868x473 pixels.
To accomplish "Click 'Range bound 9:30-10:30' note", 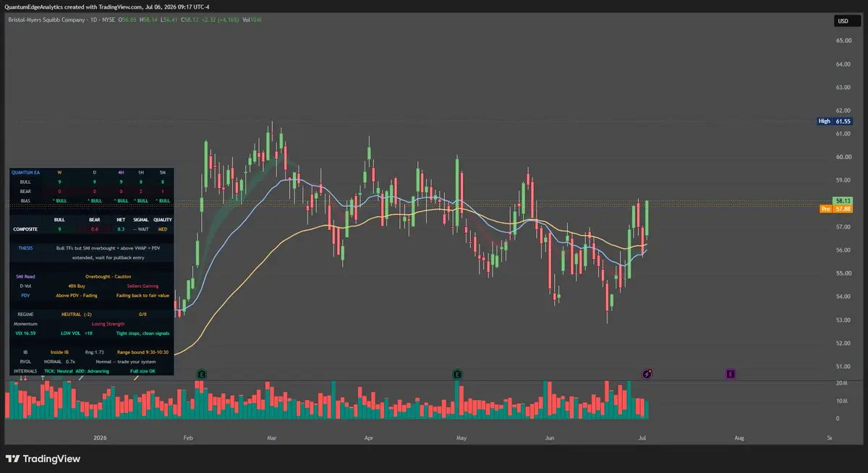I will pyautogui.click(x=142, y=351).
